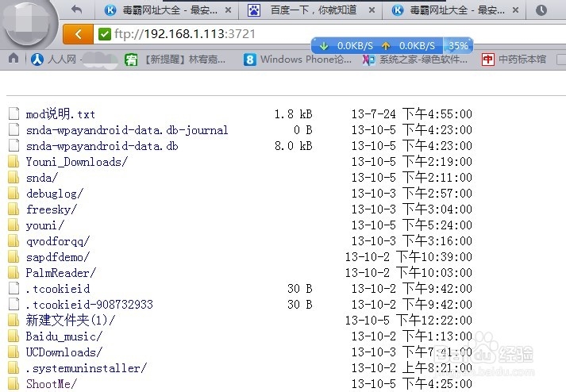The width and height of the screenshot is (566, 392).
Task: Open the history clock icon
Action: (541, 10)
